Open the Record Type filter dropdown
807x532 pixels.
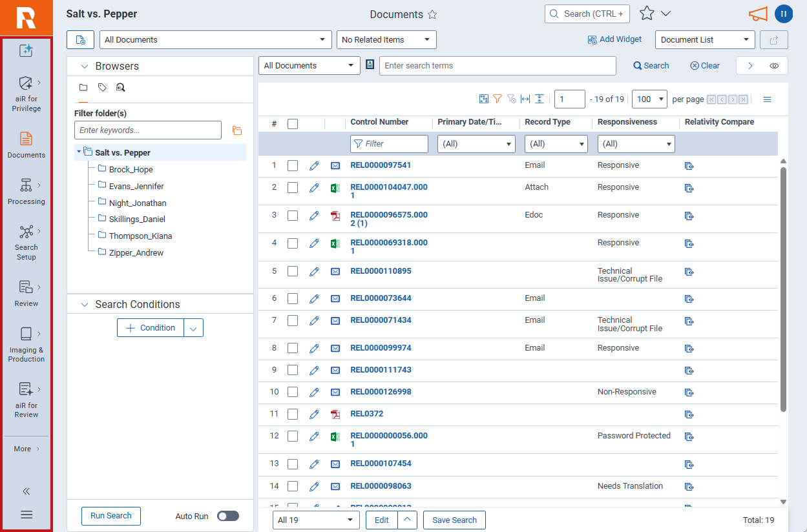point(556,144)
